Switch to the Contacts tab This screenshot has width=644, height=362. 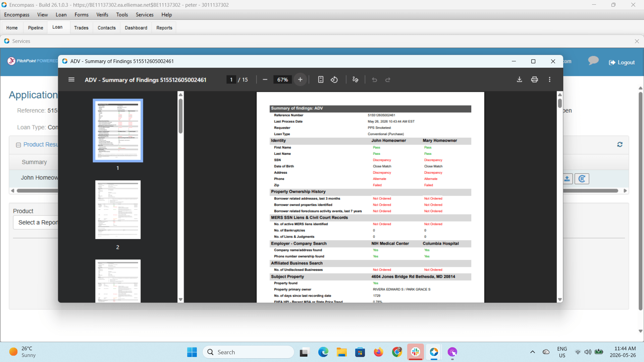107,28
